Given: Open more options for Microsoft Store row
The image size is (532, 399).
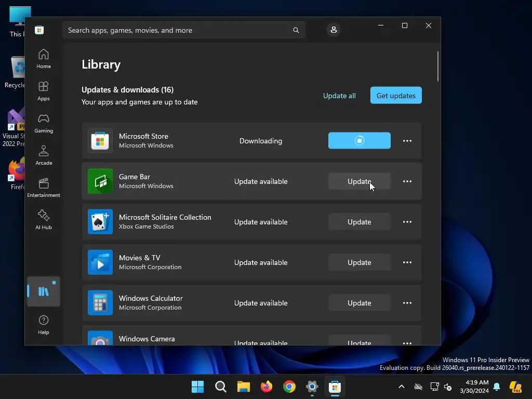Looking at the screenshot, I should tap(407, 141).
